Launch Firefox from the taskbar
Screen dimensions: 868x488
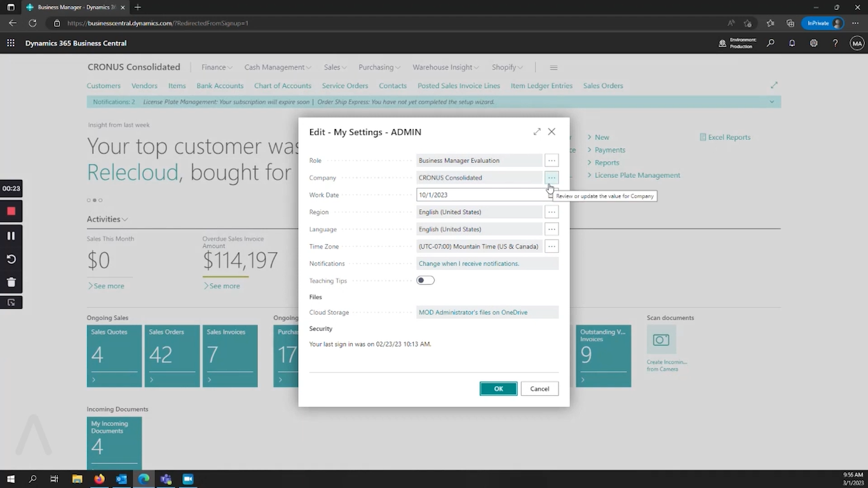(99, 479)
